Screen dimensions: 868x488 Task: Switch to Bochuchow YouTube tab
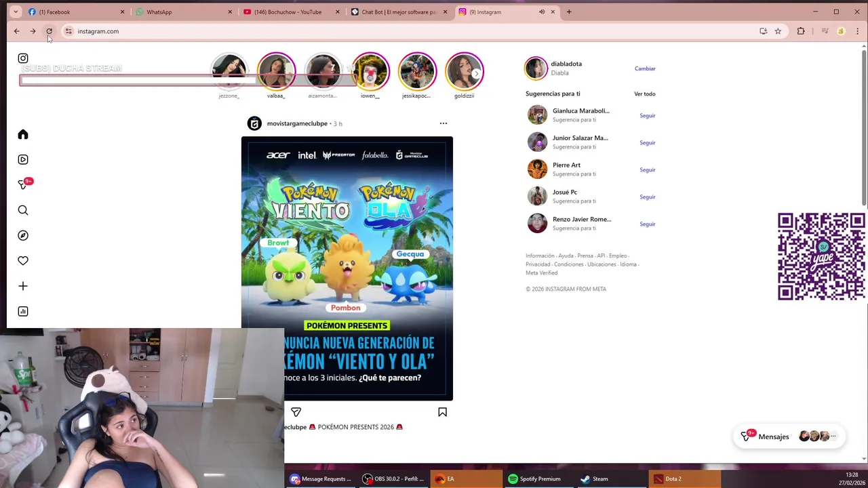click(x=292, y=12)
